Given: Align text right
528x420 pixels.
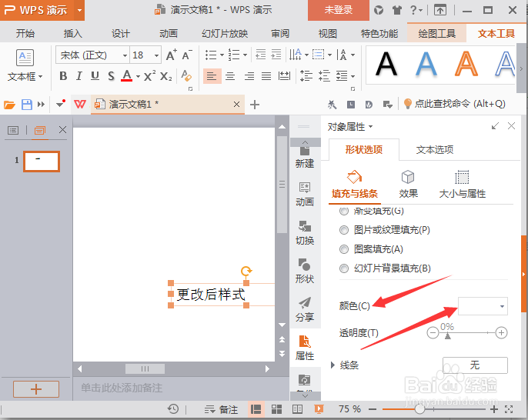Looking at the screenshot, I should pos(249,76).
